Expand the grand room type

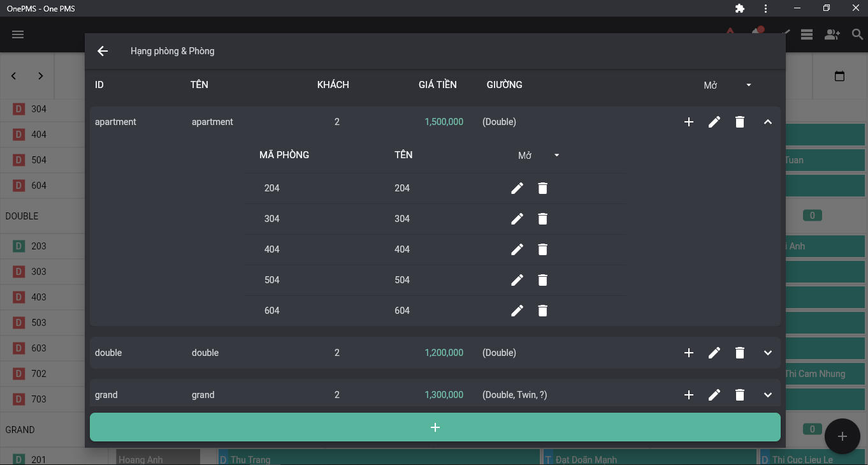click(x=768, y=395)
